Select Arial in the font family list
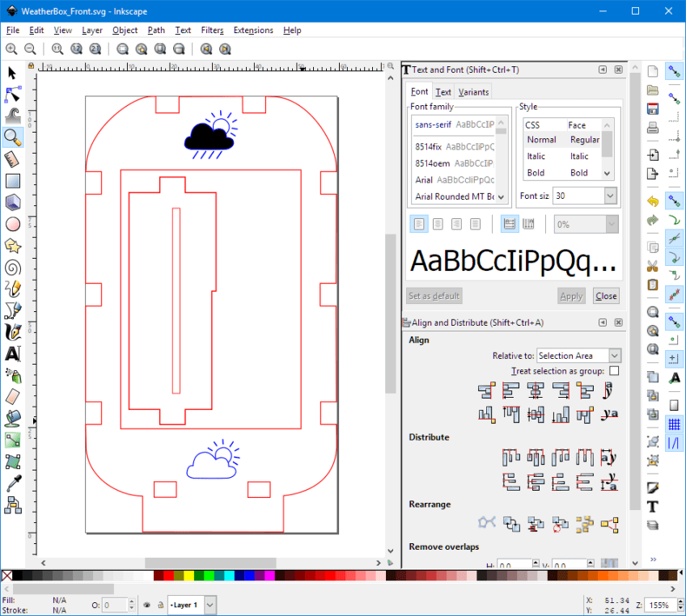Viewport: 686px width, 616px height. (424, 179)
